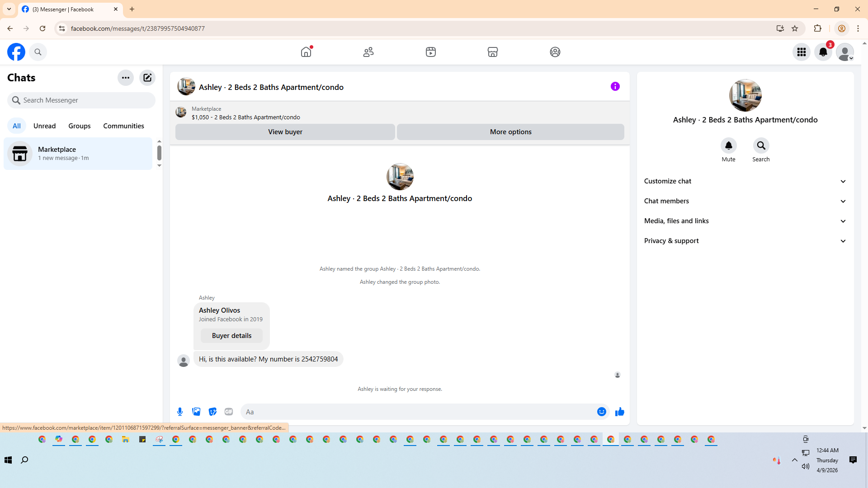Send a thumbs up like
Viewport: 868px width, 488px height.
pyautogui.click(x=619, y=412)
